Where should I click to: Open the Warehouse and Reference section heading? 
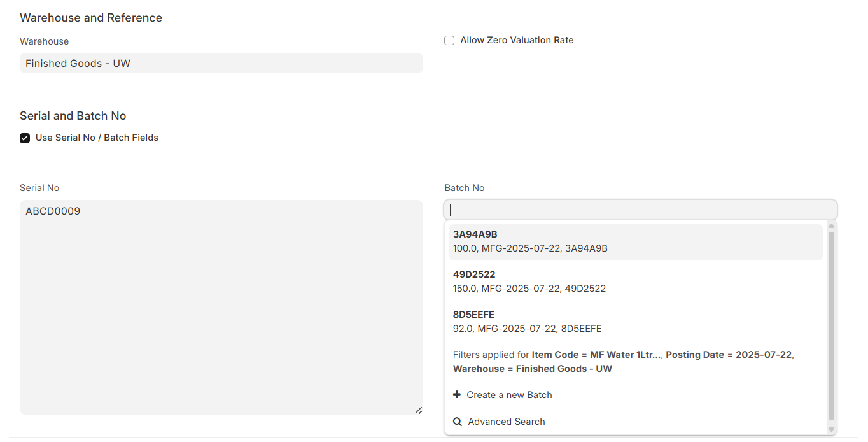[x=91, y=18]
